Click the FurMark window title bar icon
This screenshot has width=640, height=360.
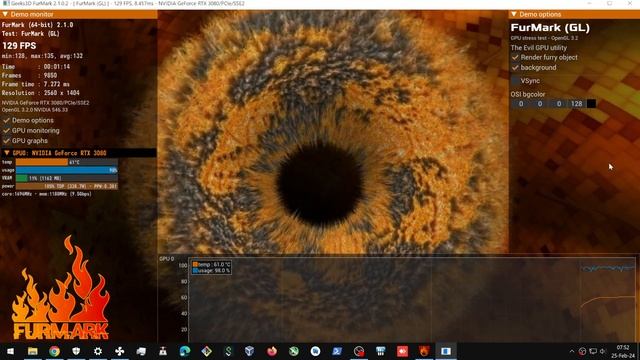(6, 3)
